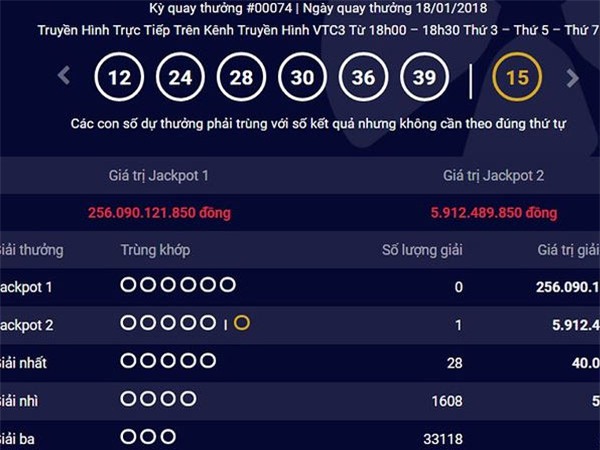The width and height of the screenshot is (600, 450).
Task: Select the number 36 ball
Action: 364,77
